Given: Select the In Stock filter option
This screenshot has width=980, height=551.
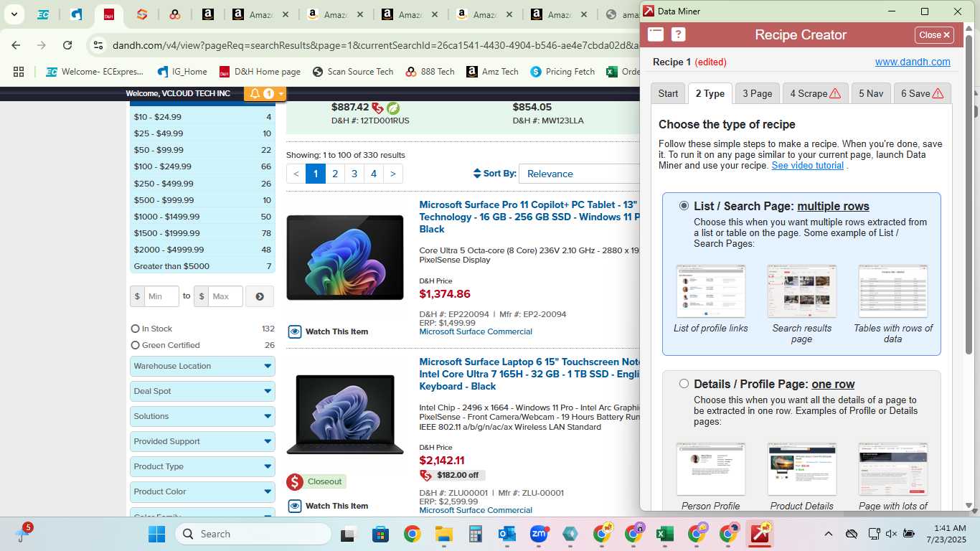Looking at the screenshot, I should point(136,329).
